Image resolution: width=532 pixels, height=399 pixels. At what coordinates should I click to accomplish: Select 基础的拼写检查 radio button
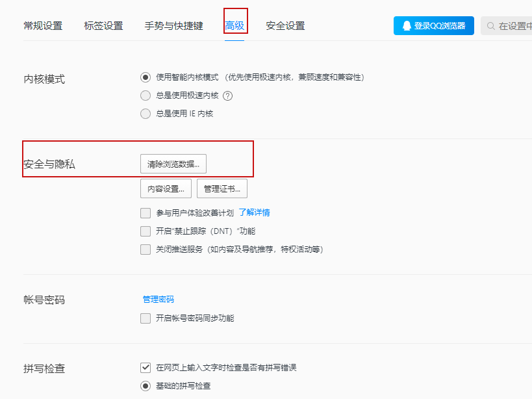[x=146, y=386]
